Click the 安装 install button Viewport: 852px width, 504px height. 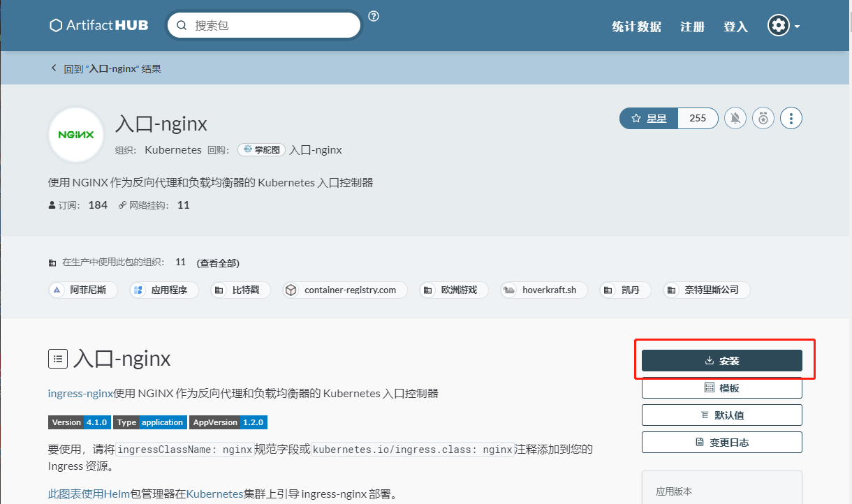[722, 361]
